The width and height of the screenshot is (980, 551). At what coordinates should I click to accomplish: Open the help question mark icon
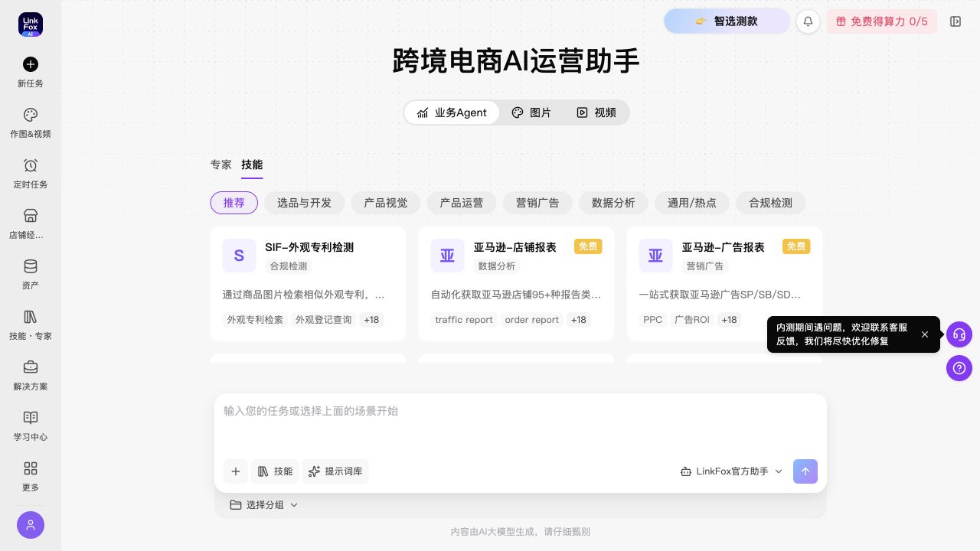click(959, 368)
